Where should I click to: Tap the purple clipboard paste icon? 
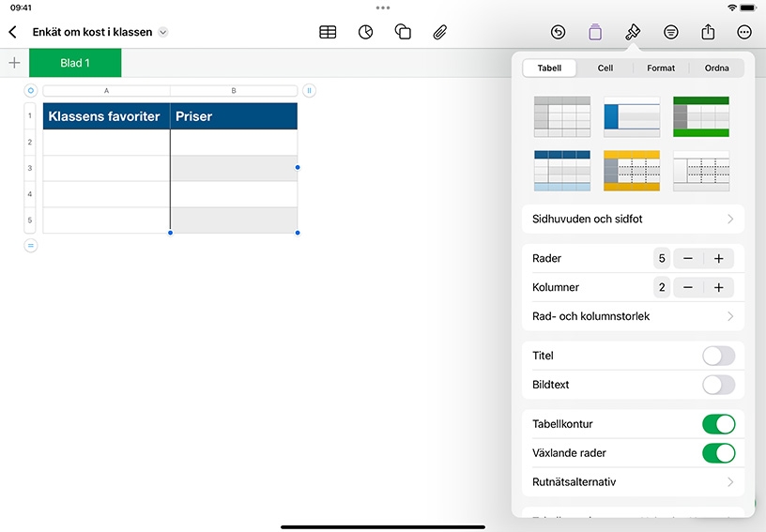[x=595, y=32]
